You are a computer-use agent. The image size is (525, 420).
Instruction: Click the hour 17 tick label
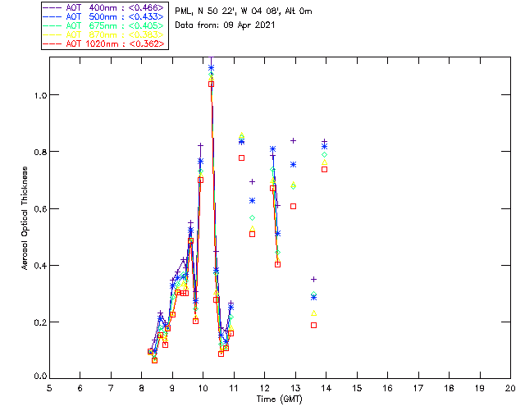pos(418,388)
